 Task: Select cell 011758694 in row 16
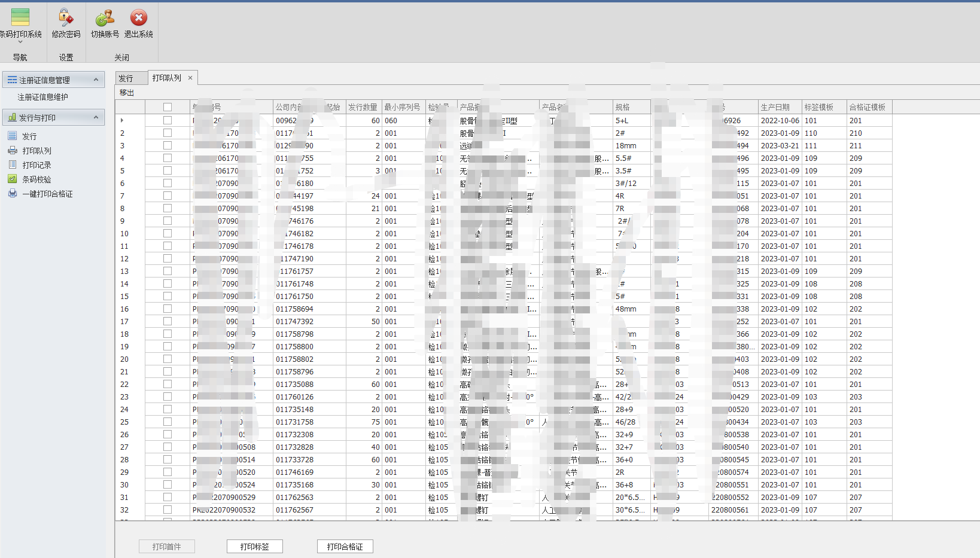point(310,309)
